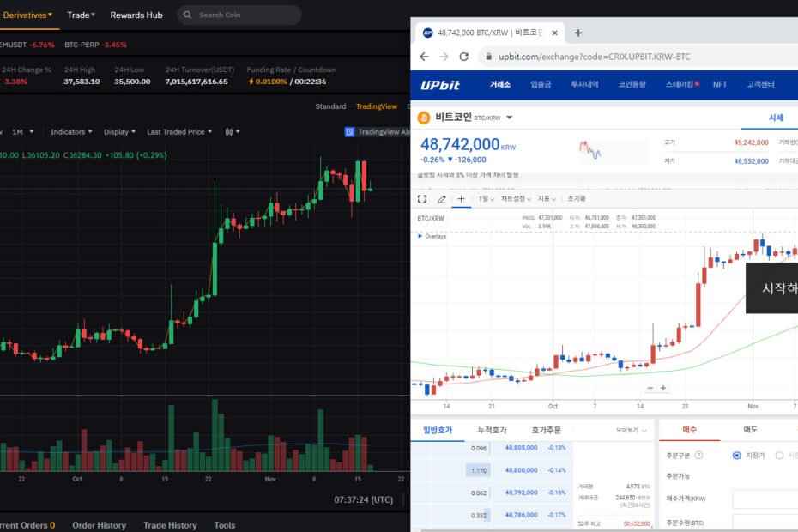This screenshot has height=532, width=798.
Task: Switch chart mode to TradingView
Action: 376,106
